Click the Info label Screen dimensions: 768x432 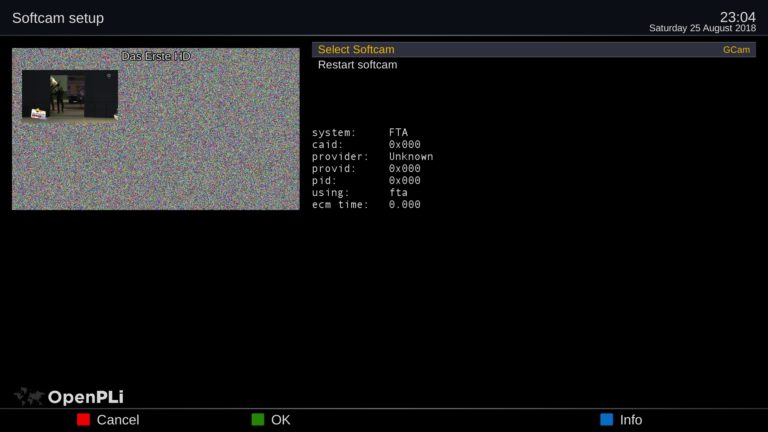(631, 420)
